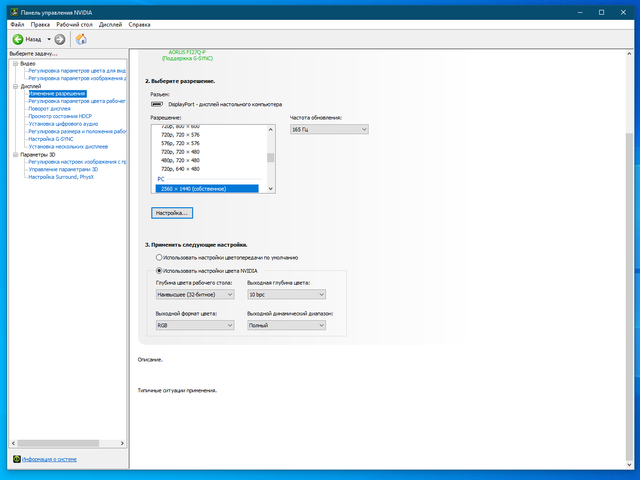Click the Настройка... button
The height and width of the screenshot is (480, 640).
point(172,213)
